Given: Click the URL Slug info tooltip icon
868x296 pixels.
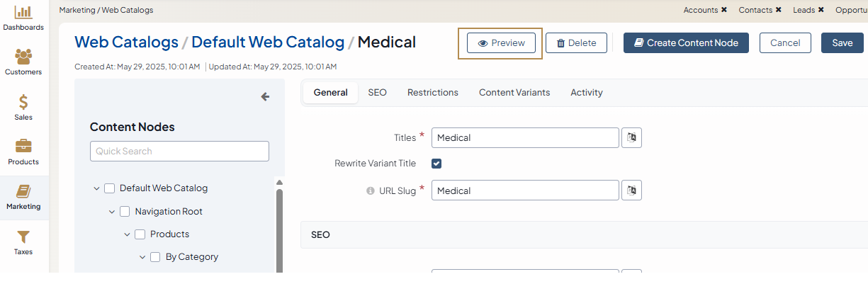Looking at the screenshot, I should (370, 190).
